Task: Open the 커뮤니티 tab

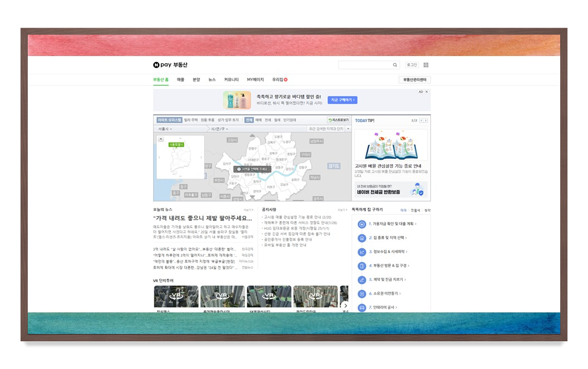Action: point(231,79)
